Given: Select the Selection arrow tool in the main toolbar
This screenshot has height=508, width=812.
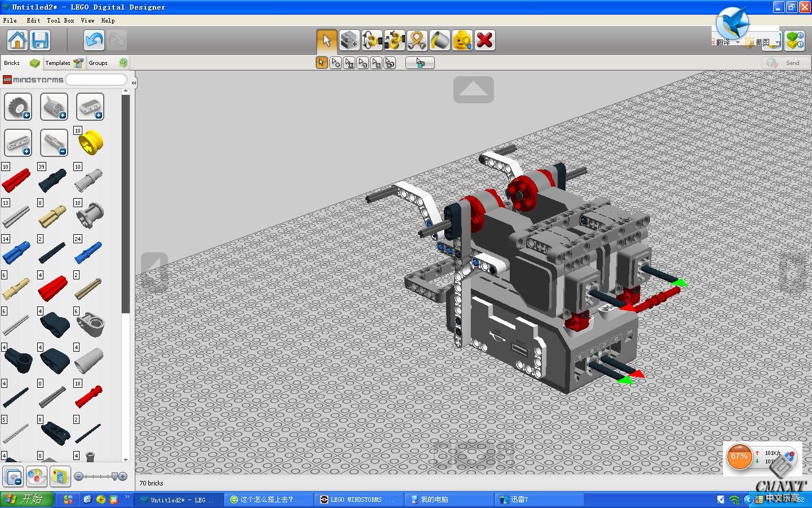Looking at the screenshot, I should [326, 41].
